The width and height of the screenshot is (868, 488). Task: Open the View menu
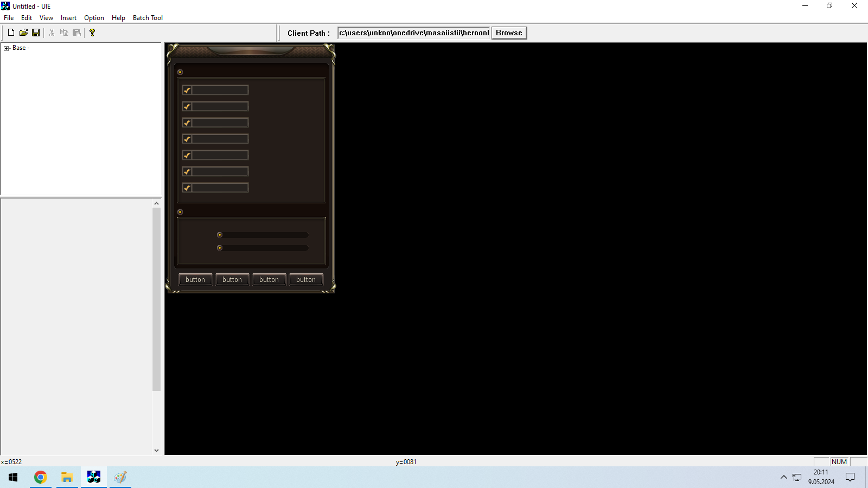pyautogui.click(x=46, y=18)
